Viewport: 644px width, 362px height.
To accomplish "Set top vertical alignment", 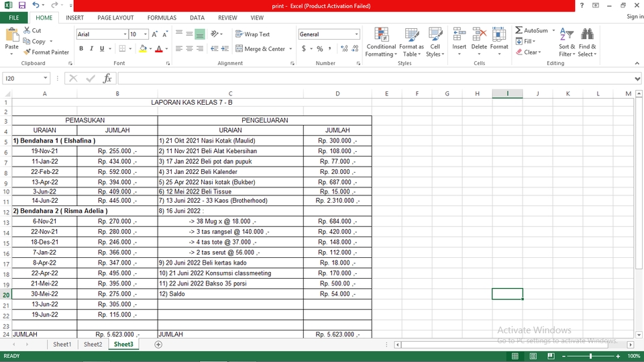I will coord(179,34).
